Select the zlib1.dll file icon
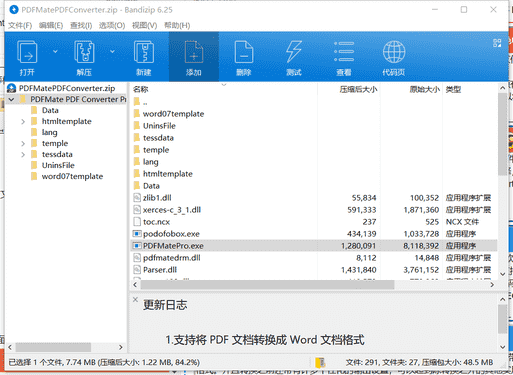Screen dimensions: 513x375 pos(137,198)
